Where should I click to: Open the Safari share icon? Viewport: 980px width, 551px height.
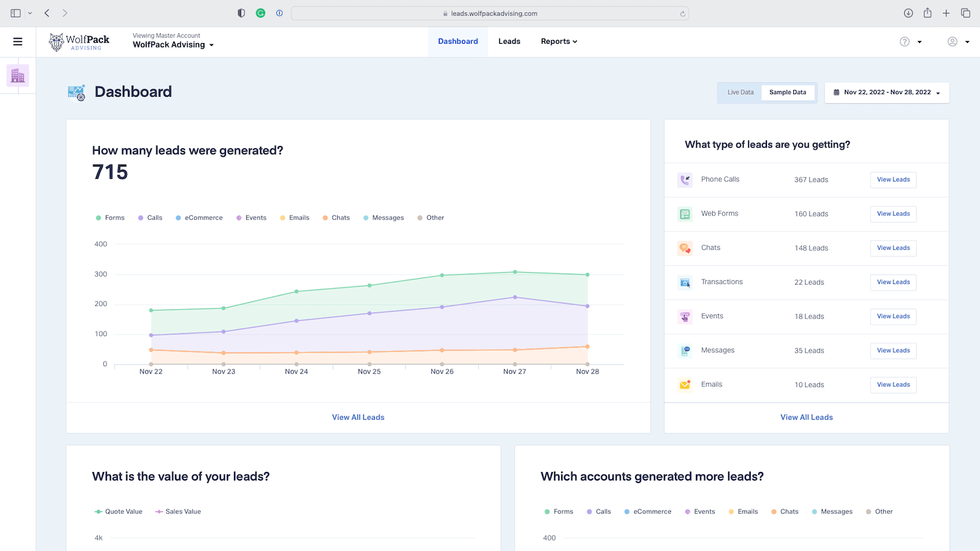point(927,13)
